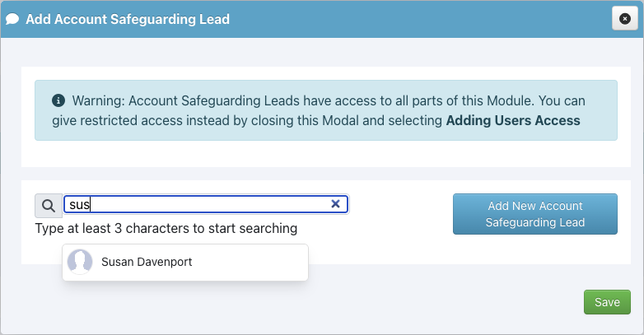Click the typed text 'sus' in search

pyautogui.click(x=79, y=204)
